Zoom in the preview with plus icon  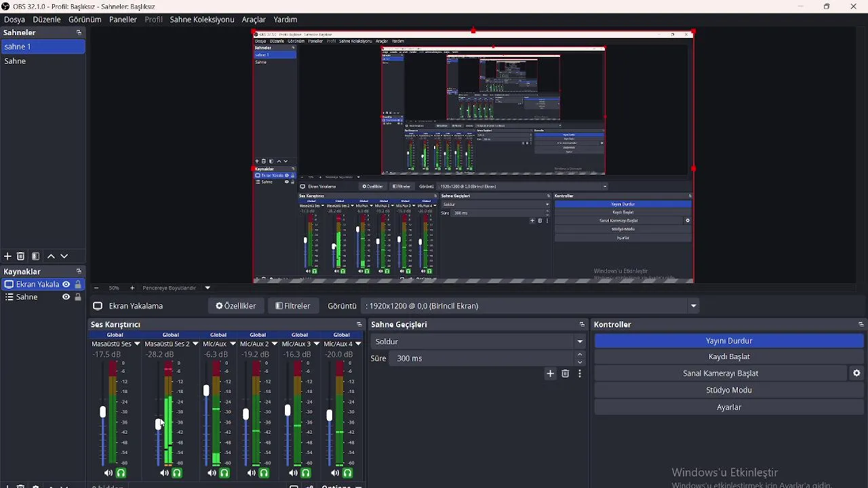[x=132, y=288]
